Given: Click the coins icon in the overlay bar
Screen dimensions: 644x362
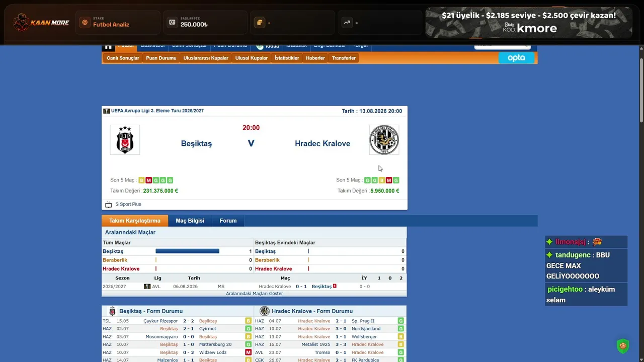Looking at the screenshot, I should pyautogui.click(x=260, y=23).
